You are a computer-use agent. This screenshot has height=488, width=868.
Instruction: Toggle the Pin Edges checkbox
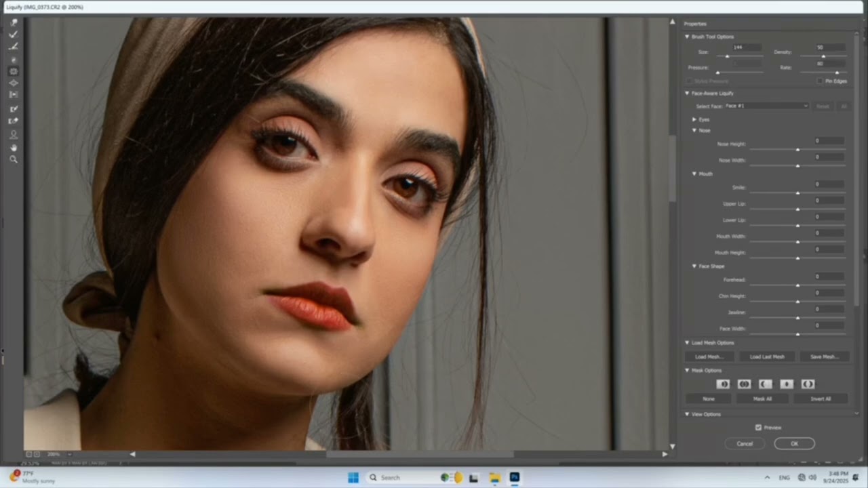tap(820, 81)
